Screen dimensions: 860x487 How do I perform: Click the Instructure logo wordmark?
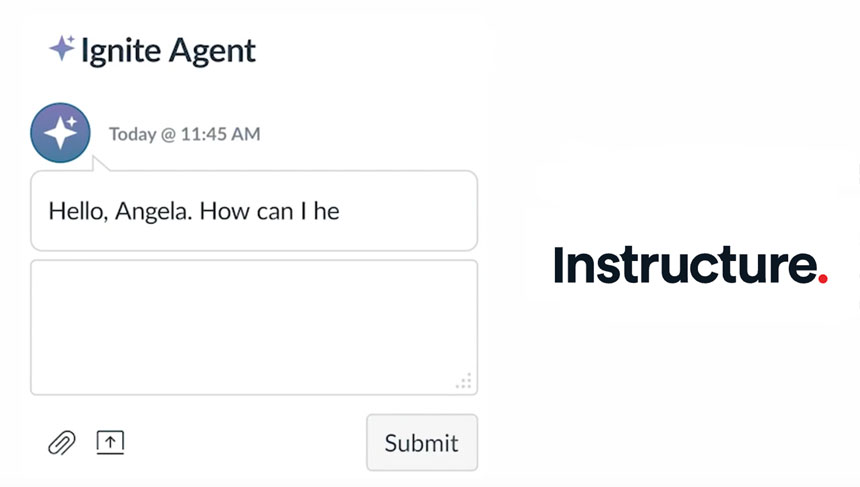tap(691, 265)
